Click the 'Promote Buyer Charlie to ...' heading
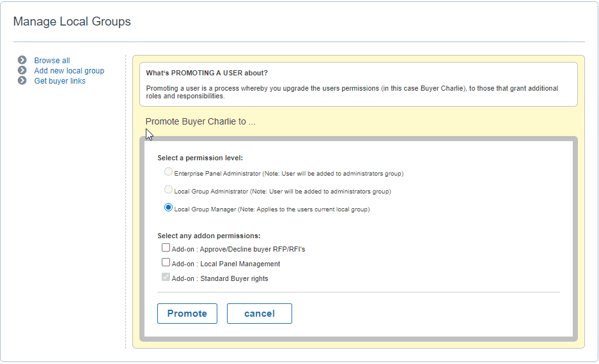The height and width of the screenshot is (364, 599). tap(201, 122)
